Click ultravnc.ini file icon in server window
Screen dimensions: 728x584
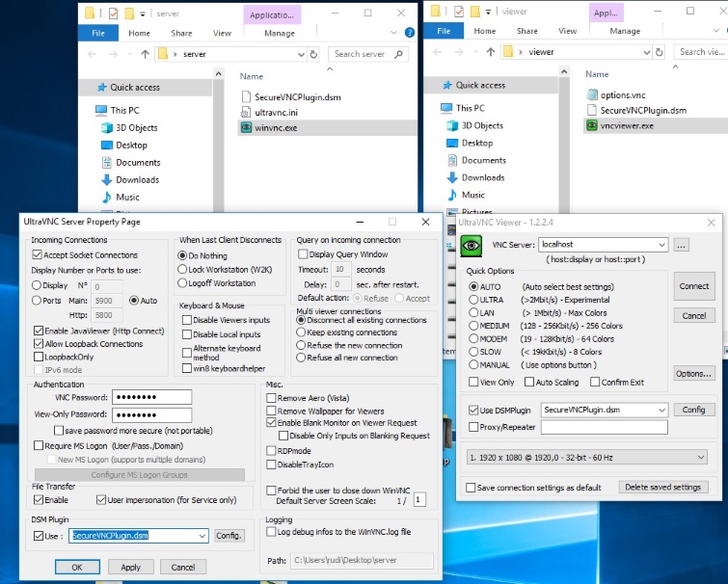pyautogui.click(x=246, y=112)
